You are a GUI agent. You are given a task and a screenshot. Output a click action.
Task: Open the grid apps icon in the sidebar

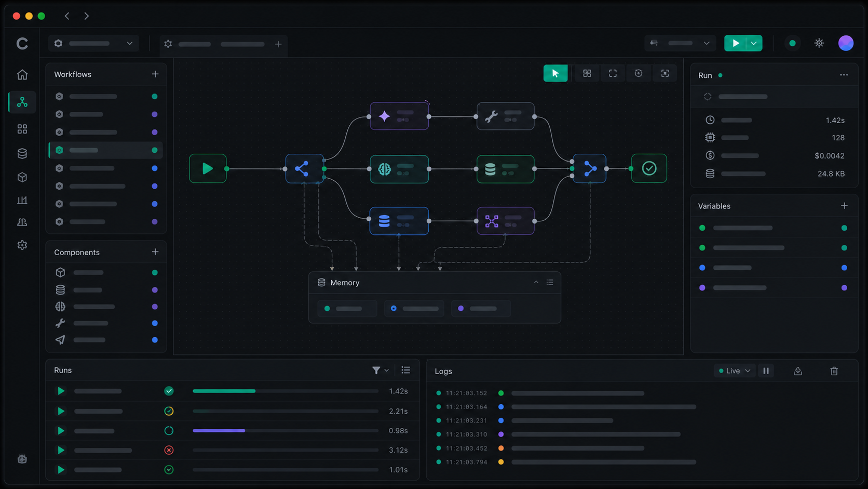tap(22, 129)
